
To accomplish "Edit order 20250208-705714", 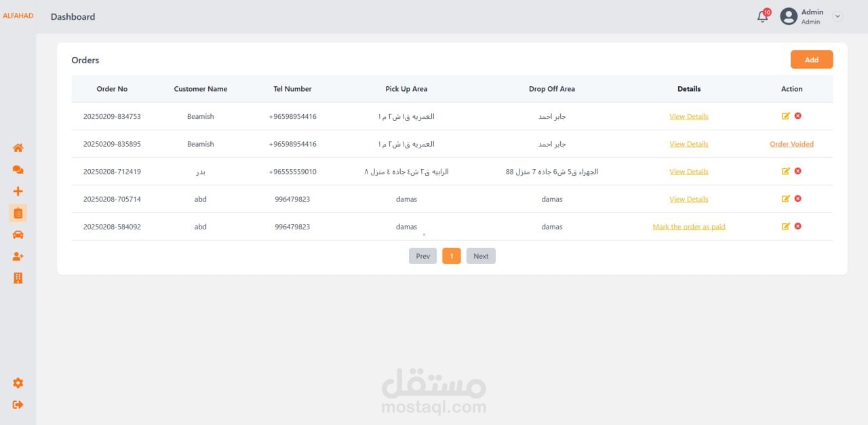I will click(x=786, y=199).
